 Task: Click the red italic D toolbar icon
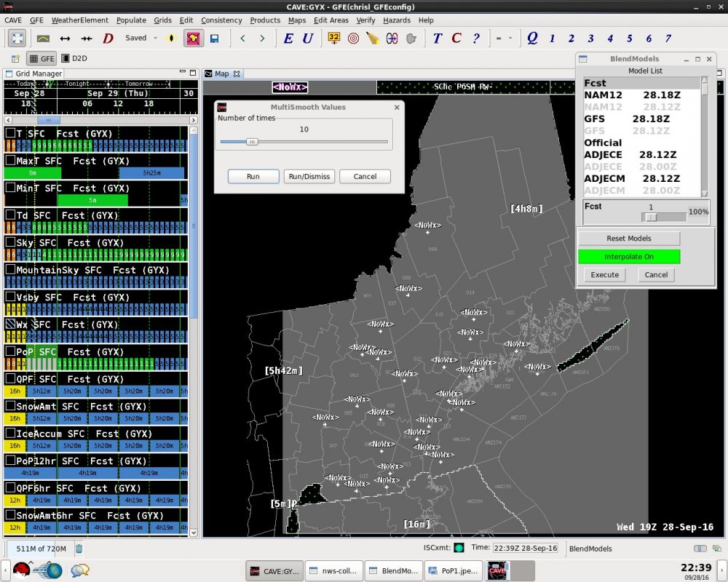click(108, 39)
